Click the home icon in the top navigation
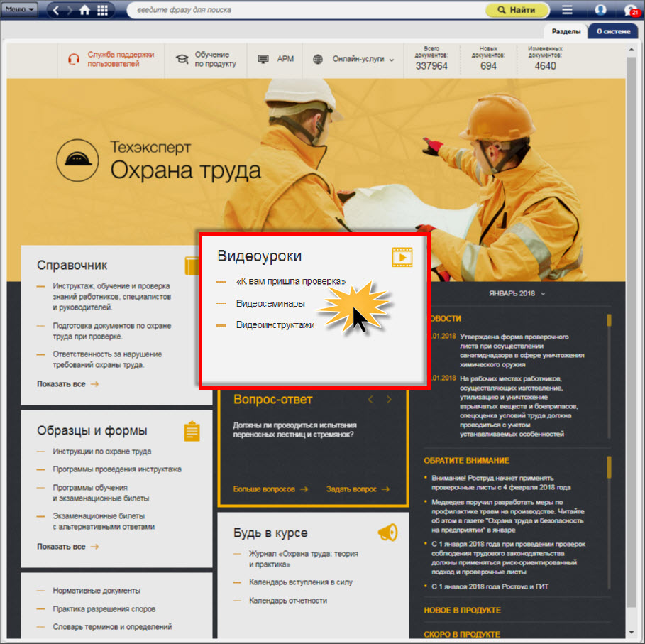 (85, 11)
